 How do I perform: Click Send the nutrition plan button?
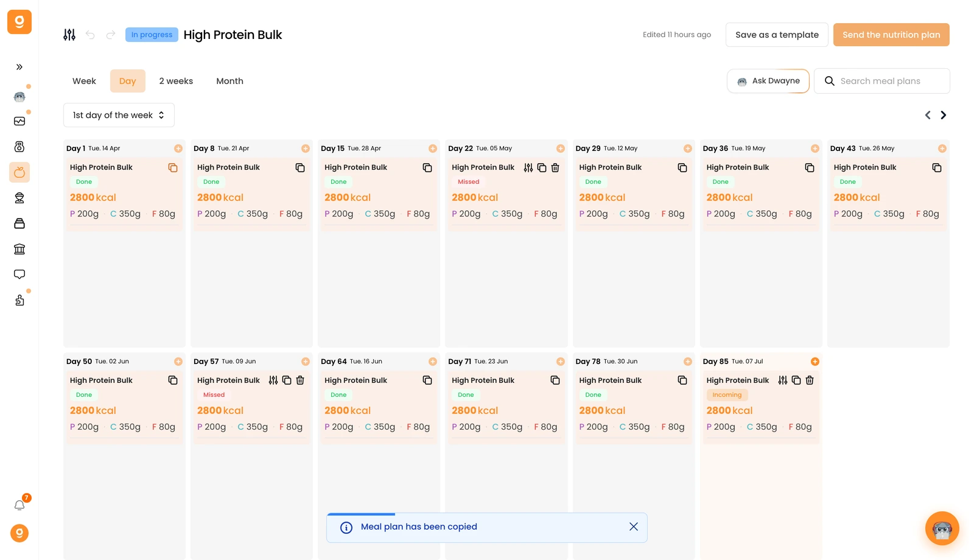pos(891,35)
